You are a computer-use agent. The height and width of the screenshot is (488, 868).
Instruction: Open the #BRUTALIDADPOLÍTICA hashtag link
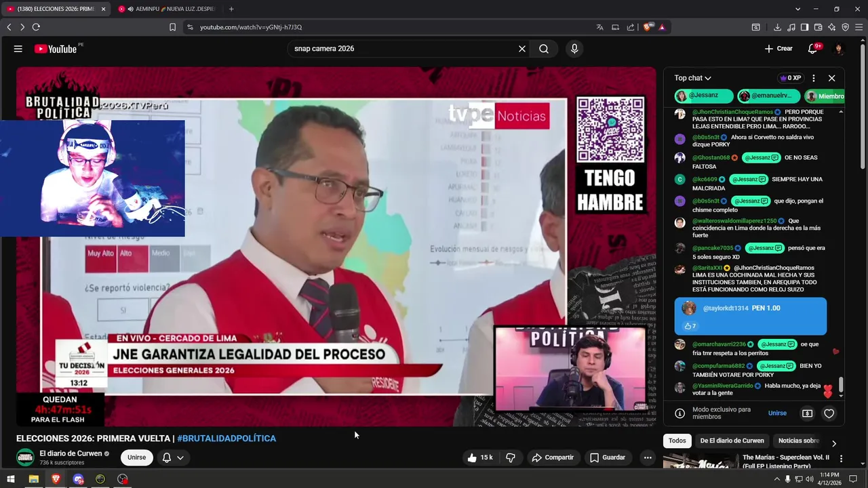click(226, 439)
